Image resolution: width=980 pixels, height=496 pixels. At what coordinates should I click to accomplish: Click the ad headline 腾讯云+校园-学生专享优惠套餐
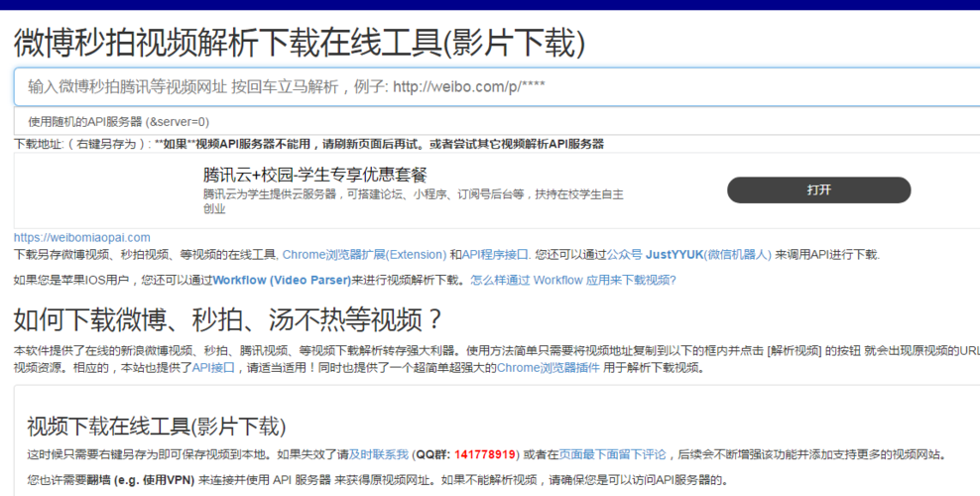(315, 175)
